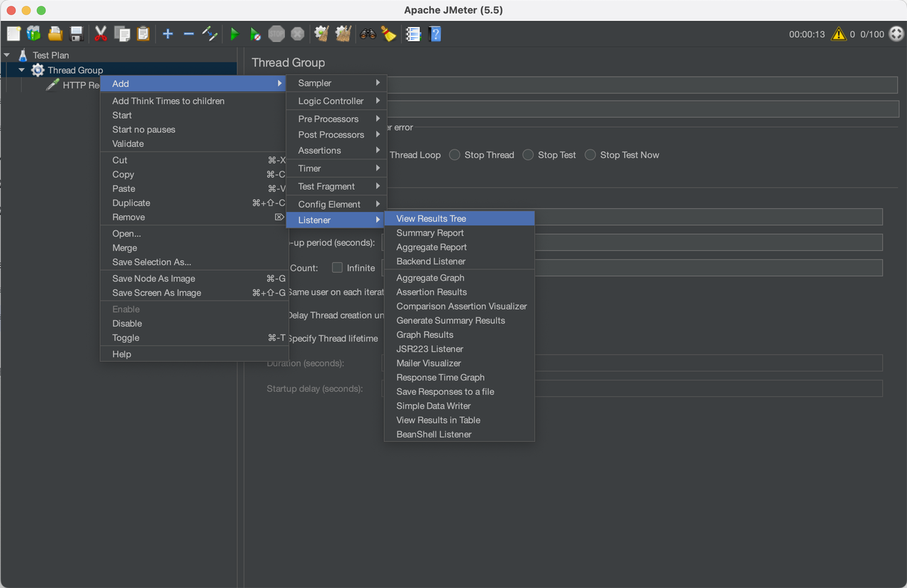Select the Stop Thread radio button

pyautogui.click(x=455, y=154)
